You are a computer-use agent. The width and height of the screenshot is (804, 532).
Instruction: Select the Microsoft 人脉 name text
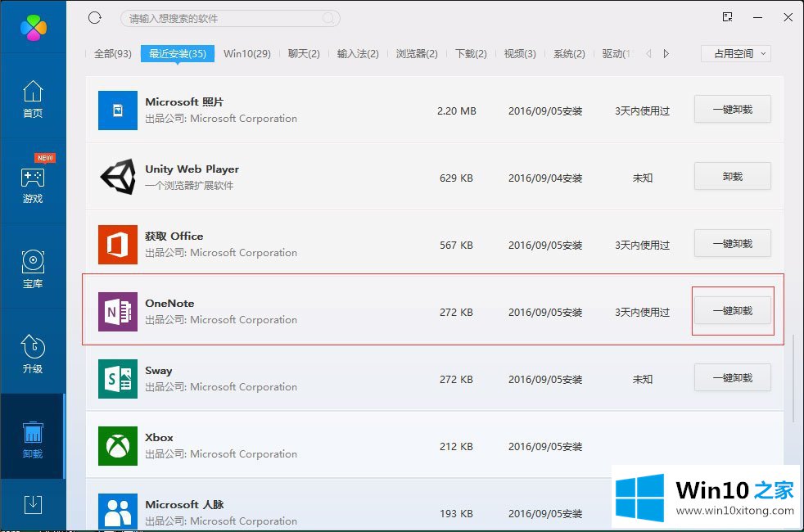pos(184,505)
